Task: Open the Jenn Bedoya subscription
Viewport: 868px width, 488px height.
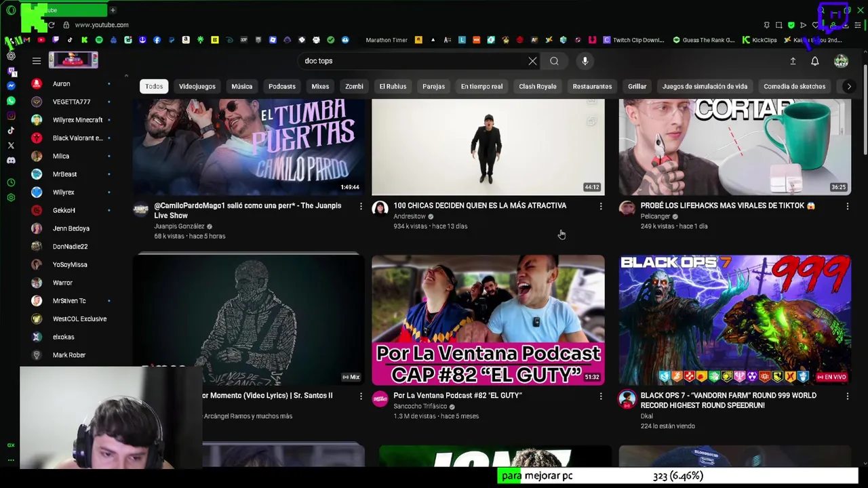Action: (72, 228)
